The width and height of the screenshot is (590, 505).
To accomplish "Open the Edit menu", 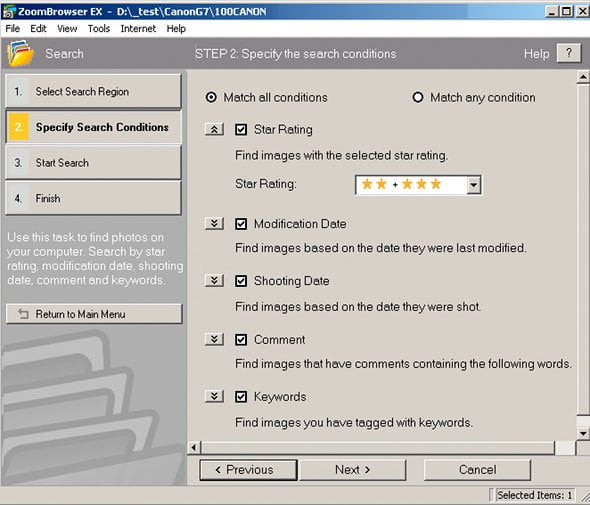I will click(38, 29).
